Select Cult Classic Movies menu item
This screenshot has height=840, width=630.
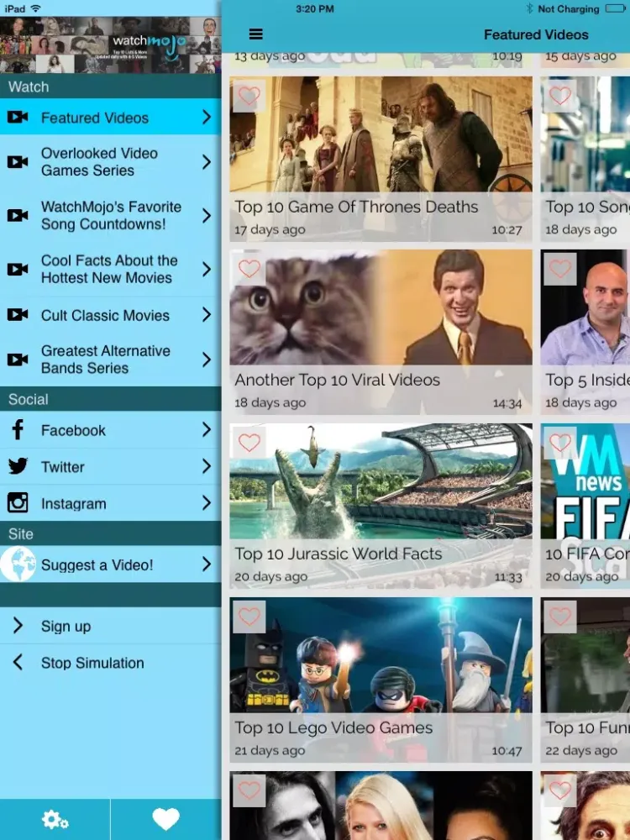[110, 314]
